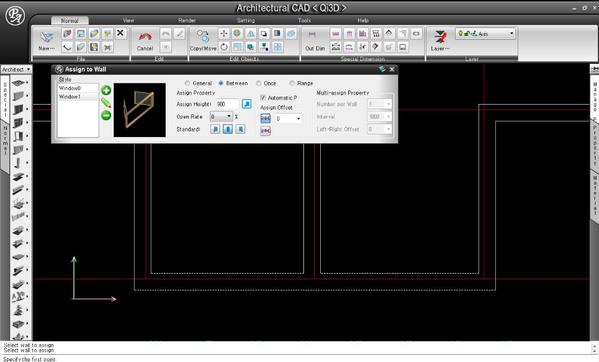Expand the Open Rate dropdown
Viewport: 599px width, 362px height.
(x=221, y=116)
